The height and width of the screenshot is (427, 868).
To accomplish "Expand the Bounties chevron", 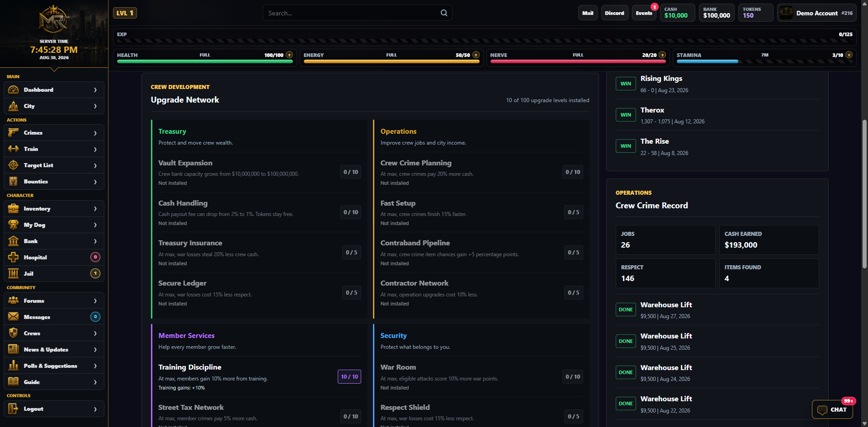I will (95, 182).
